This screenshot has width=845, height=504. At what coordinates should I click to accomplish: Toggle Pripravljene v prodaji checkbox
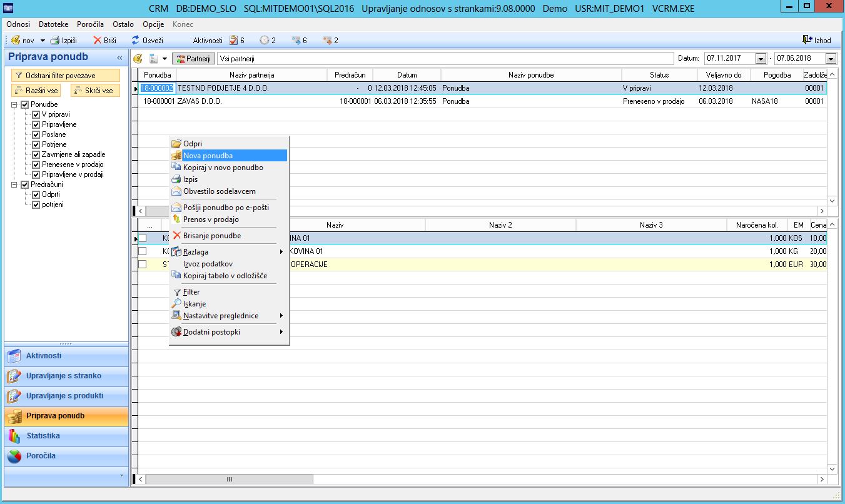tap(36, 174)
